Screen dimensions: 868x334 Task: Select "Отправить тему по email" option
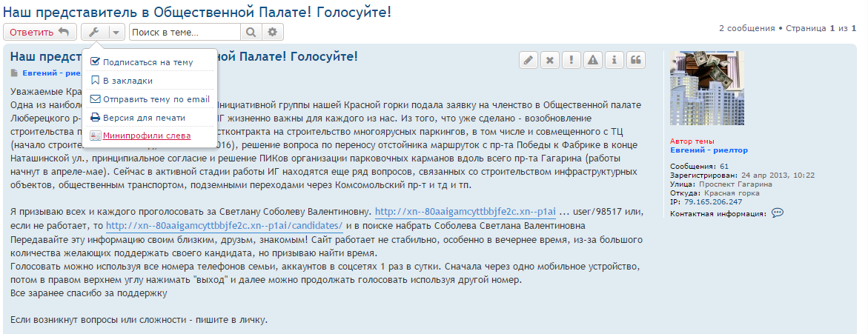tap(156, 99)
